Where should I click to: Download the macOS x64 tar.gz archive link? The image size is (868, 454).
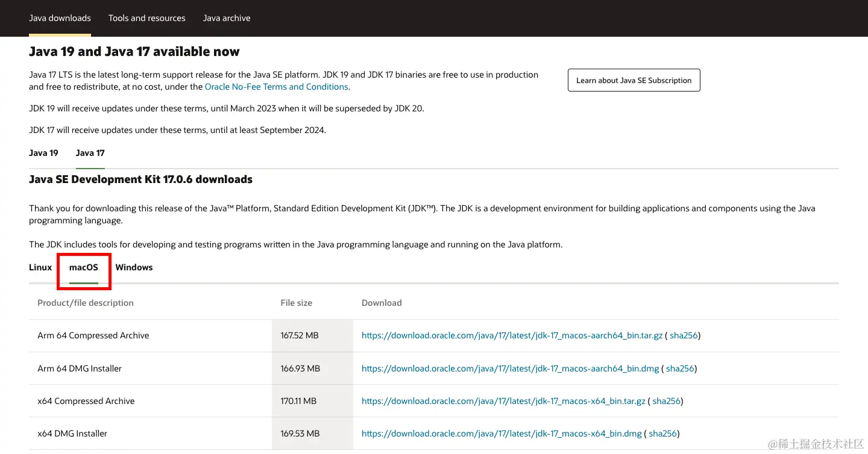pos(503,401)
